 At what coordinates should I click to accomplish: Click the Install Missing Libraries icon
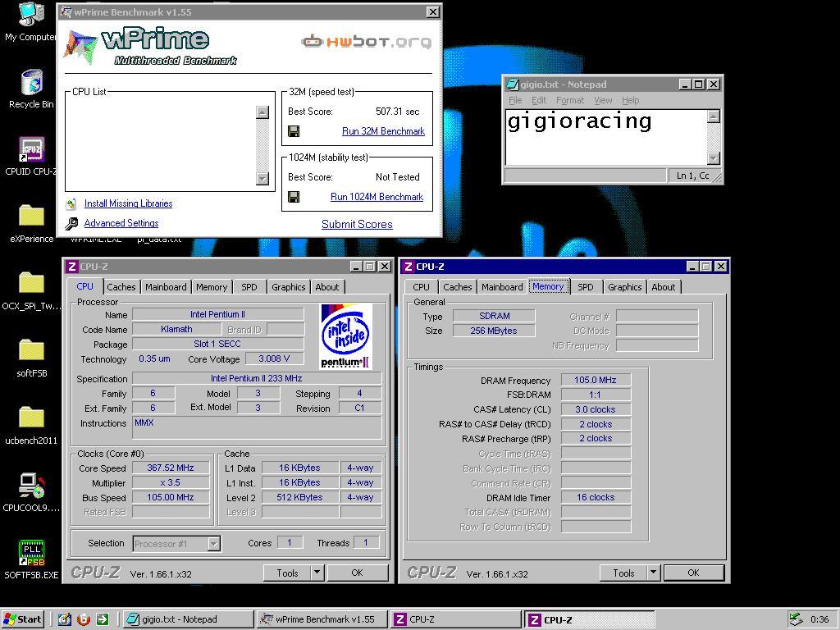71,204
